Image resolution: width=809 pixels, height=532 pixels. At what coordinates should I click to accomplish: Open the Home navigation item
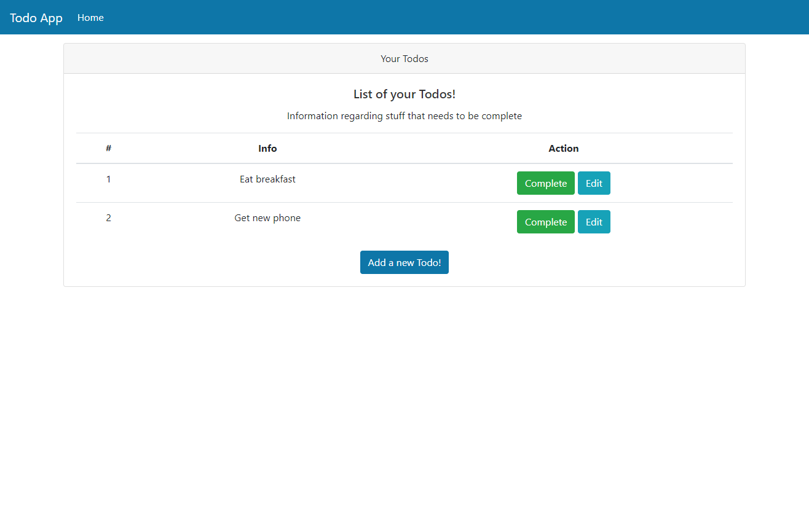click(x=90, y=17)
